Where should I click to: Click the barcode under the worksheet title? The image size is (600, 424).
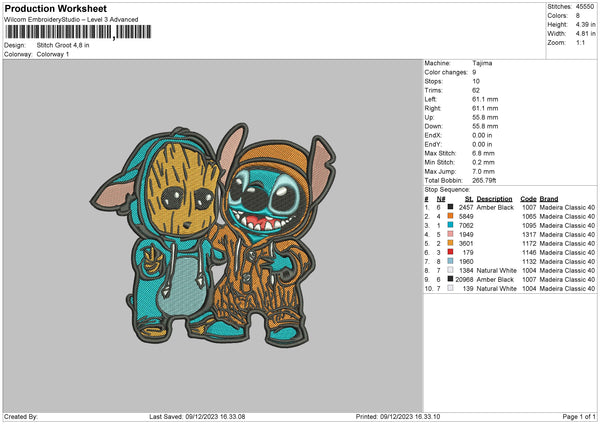(x=78, y=32)
